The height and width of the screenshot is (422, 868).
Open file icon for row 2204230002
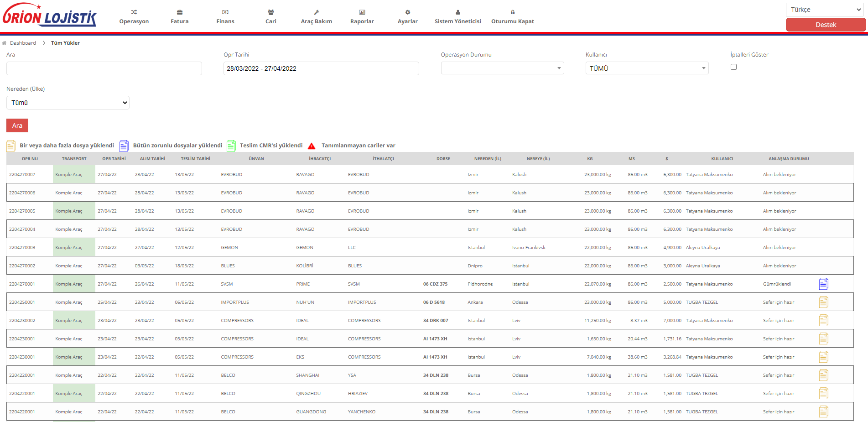823,320
